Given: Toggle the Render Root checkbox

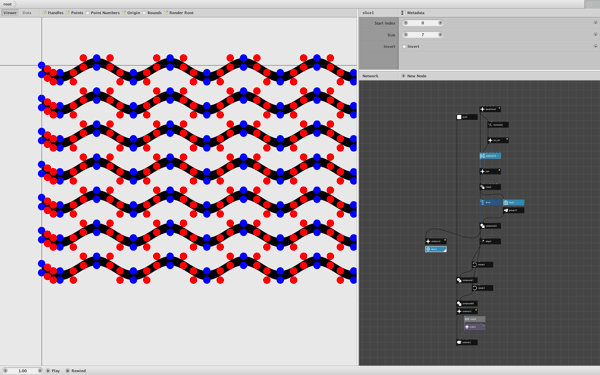Looking at the screenshot, I should pyautogui.click(x=166, y=13).
